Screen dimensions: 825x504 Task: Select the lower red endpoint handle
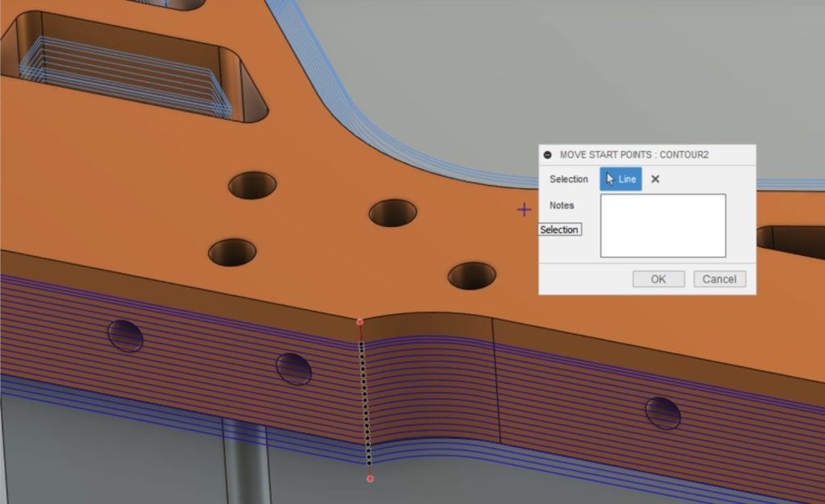click(x=370, y=479)
